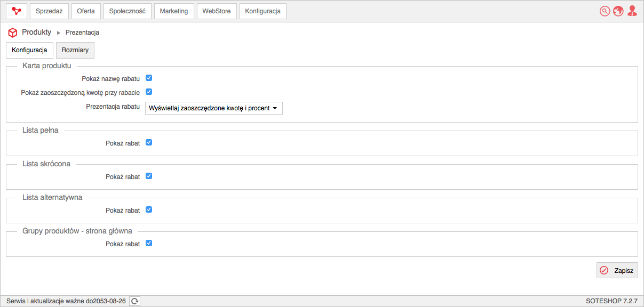
Task: Open the Sprzedaż menu
Action: 49,11
